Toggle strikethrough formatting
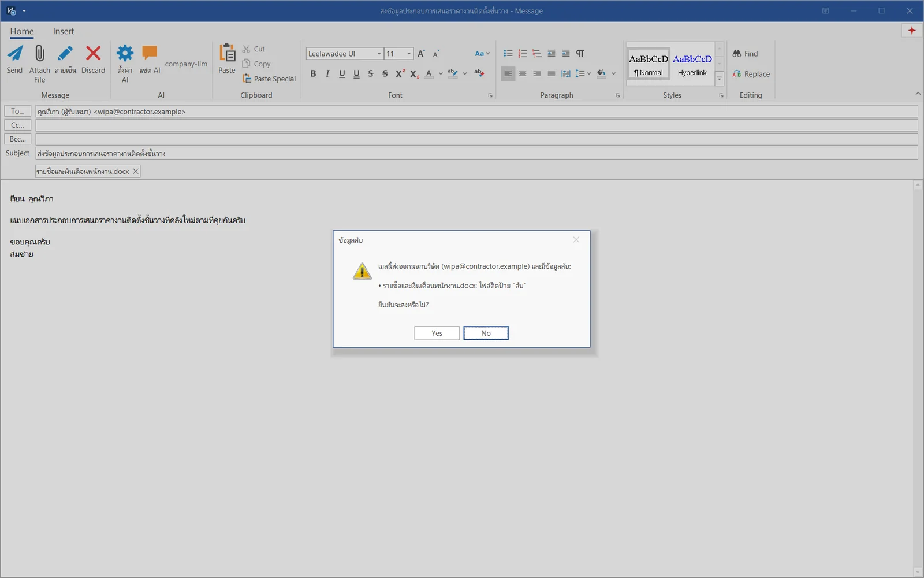 point(371,73)
